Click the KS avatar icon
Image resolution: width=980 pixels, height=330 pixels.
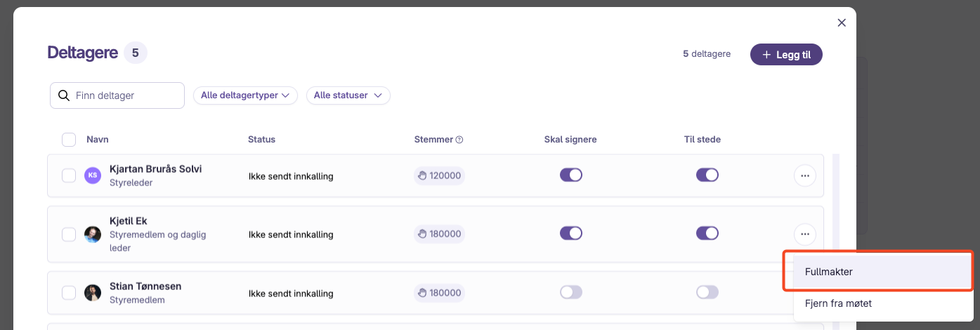click(x=93, y=176)
